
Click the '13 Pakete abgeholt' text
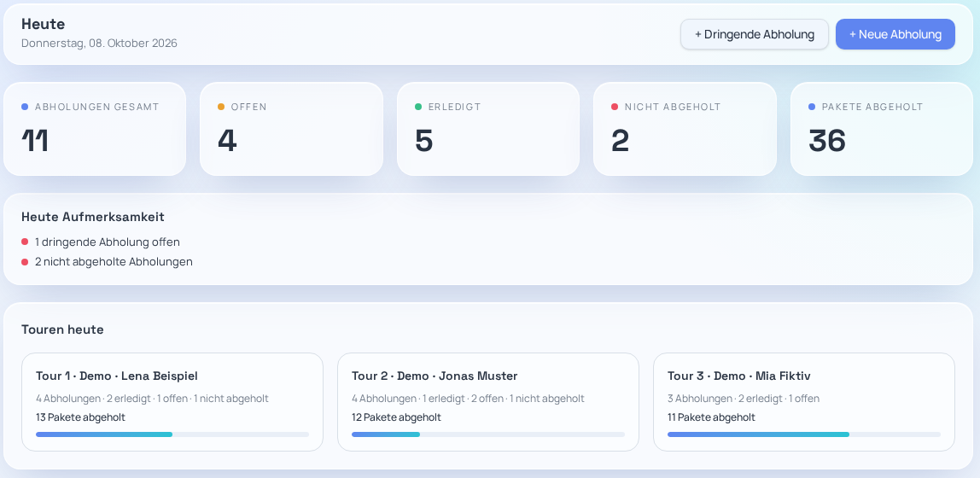point(80,417)
